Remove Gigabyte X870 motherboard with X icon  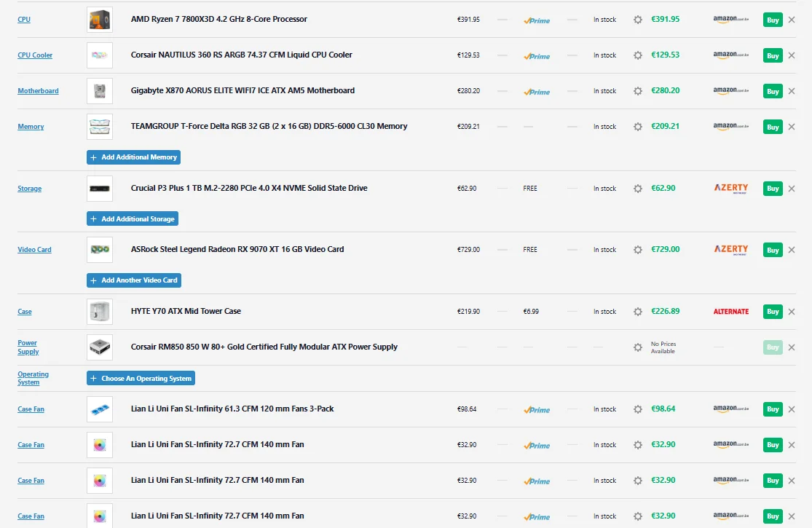tap(792, 91)
